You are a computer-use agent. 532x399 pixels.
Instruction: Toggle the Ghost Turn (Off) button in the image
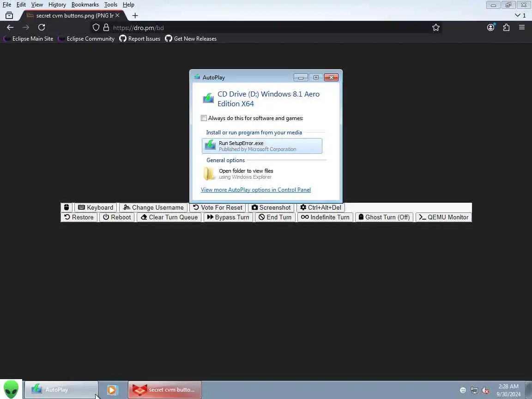pos(384,217)
